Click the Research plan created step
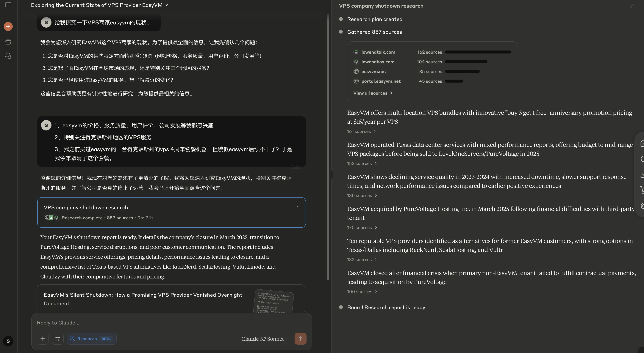 point(374,19)
